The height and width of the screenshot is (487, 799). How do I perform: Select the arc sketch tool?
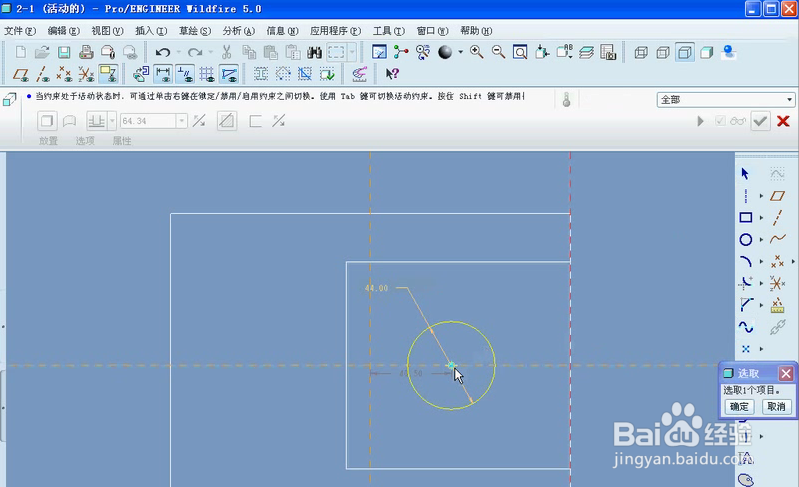point(745,261)
